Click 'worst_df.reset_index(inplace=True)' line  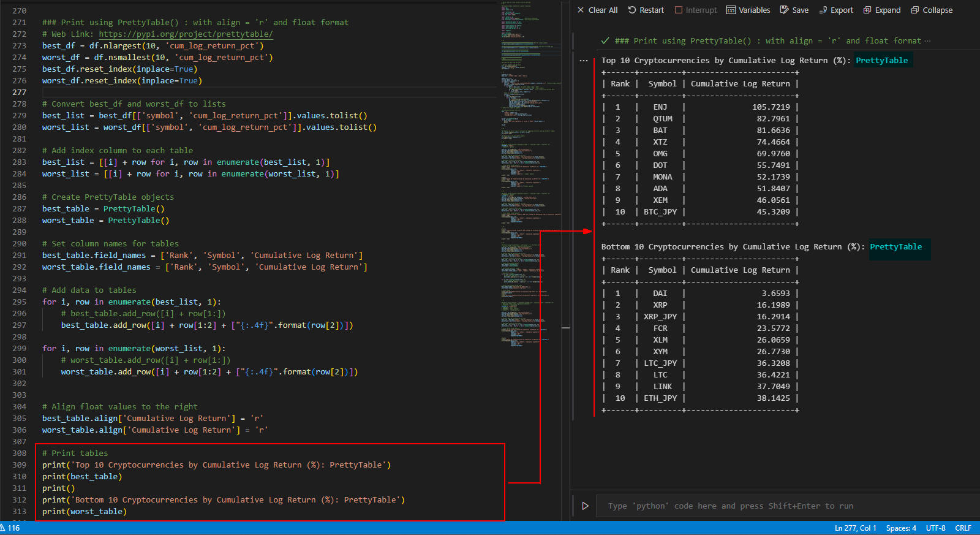pos(122,80)
